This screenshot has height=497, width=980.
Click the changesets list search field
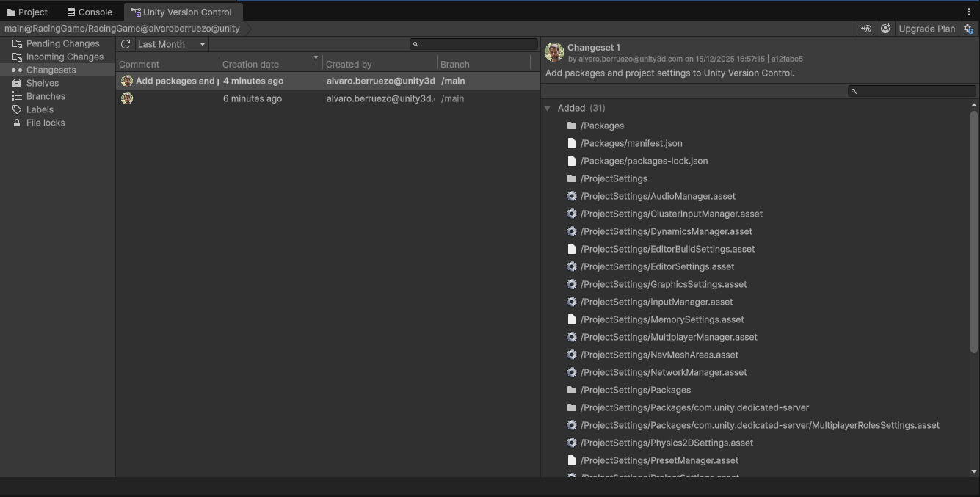[477, 44]
